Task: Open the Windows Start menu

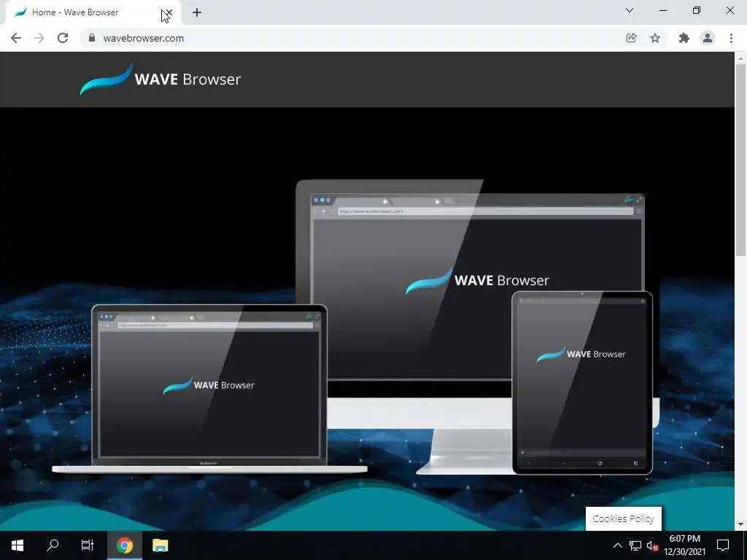Action: click(18, 545)
